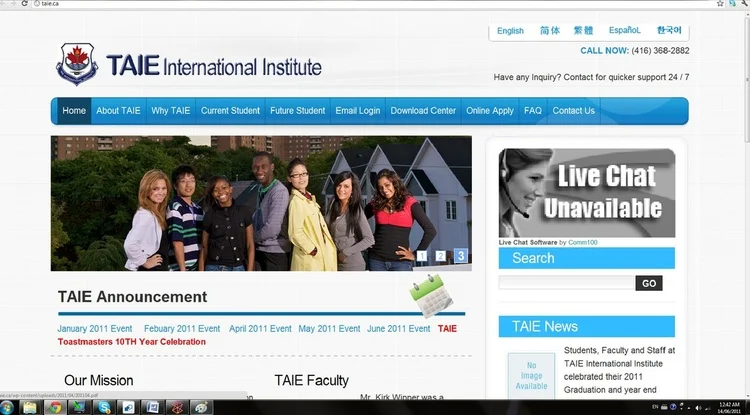
Task: Open the Comm100 link
Action: click(583, 242)
